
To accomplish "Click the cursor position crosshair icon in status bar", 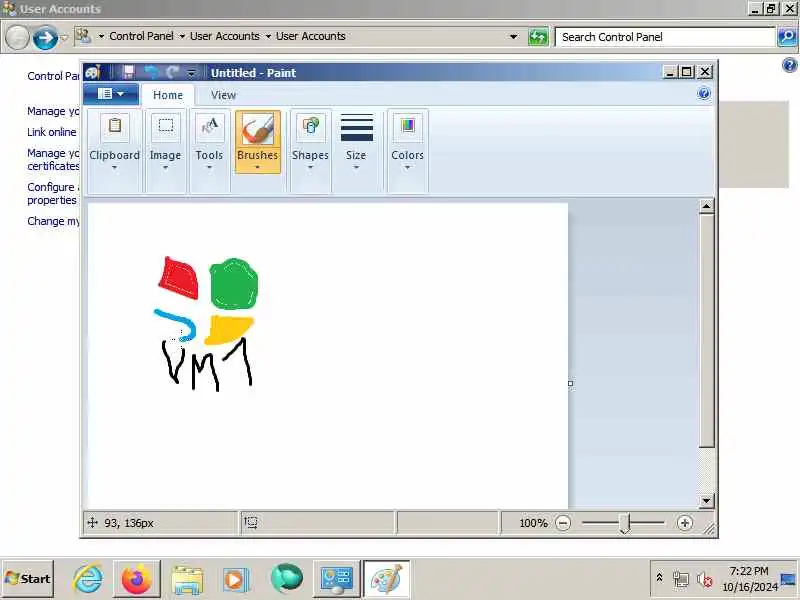I will coord(92,522).
